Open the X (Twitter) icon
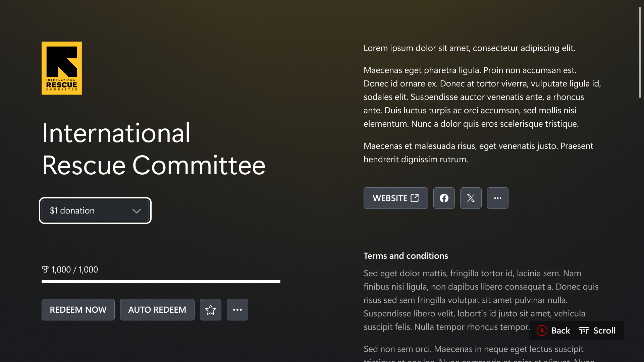 [x=471, y=198]
